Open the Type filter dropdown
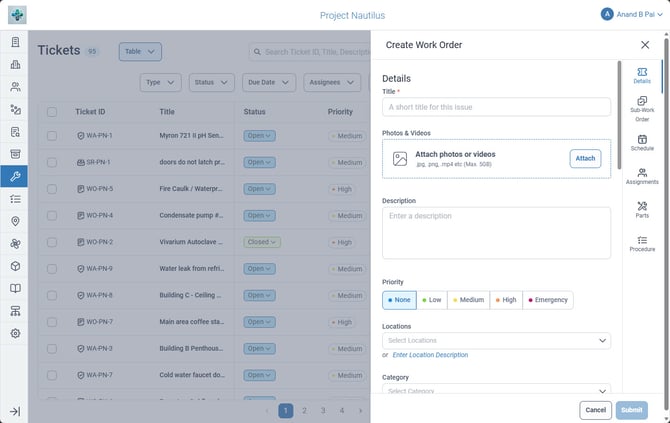Image resolution: width=670 pixels, height=423 pixels. (x=160, y=82)
